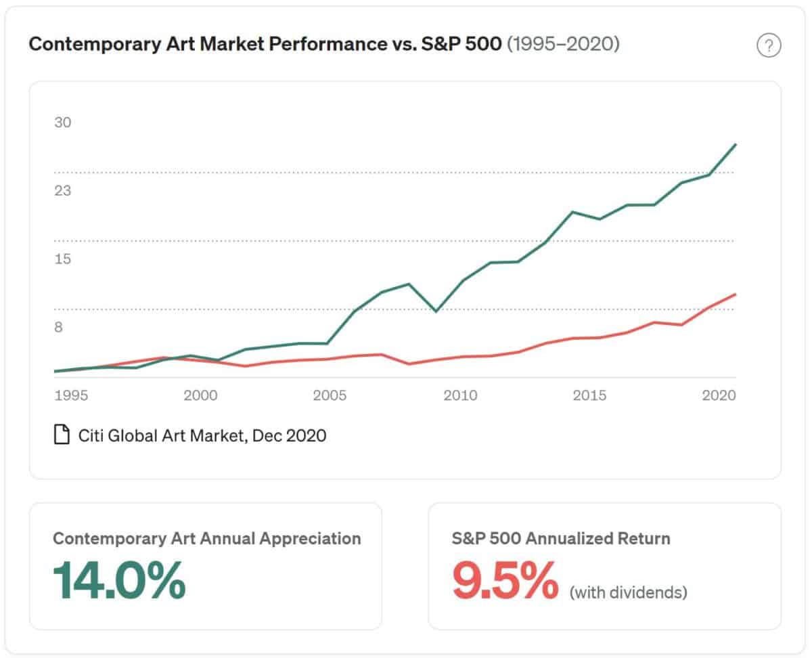The image size is (812, 658).
Task: Click the 15 y-axis label
Action: click(63, 259)
